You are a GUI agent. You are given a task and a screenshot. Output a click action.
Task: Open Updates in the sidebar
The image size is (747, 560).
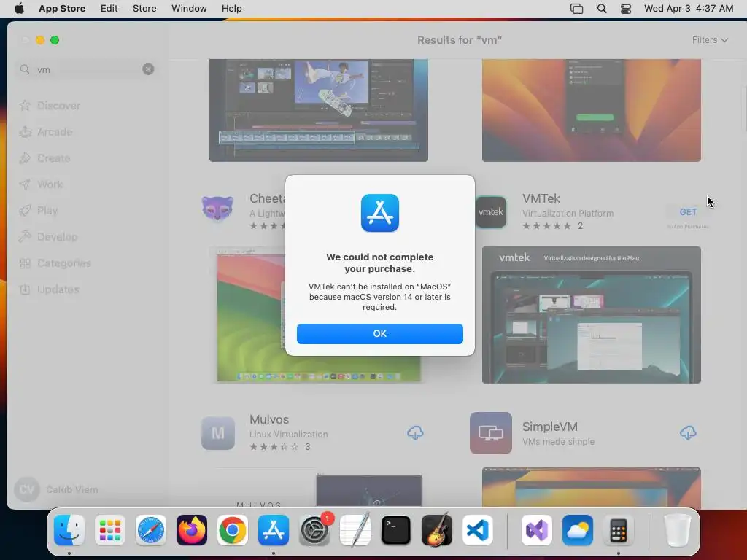[49, 289]
